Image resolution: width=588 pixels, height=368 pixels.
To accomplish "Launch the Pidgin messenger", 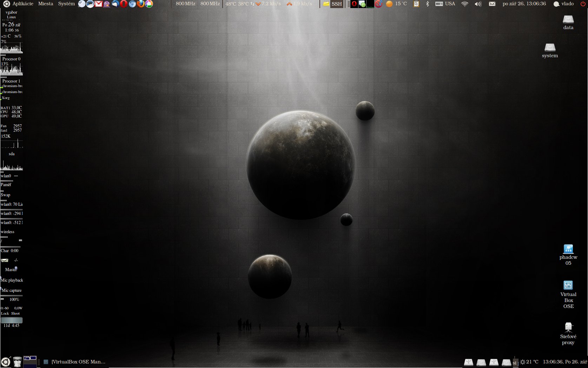I will pyautogui.click(x=107, y=4).
